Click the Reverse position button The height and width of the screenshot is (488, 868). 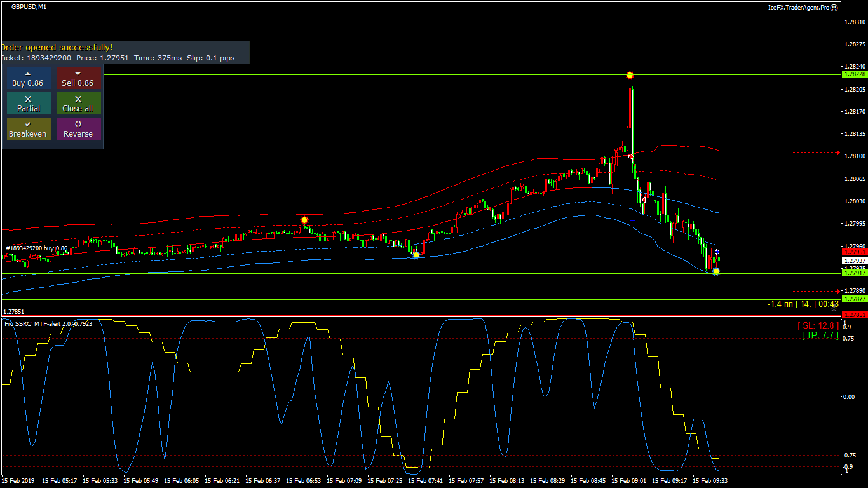(78, 129)
